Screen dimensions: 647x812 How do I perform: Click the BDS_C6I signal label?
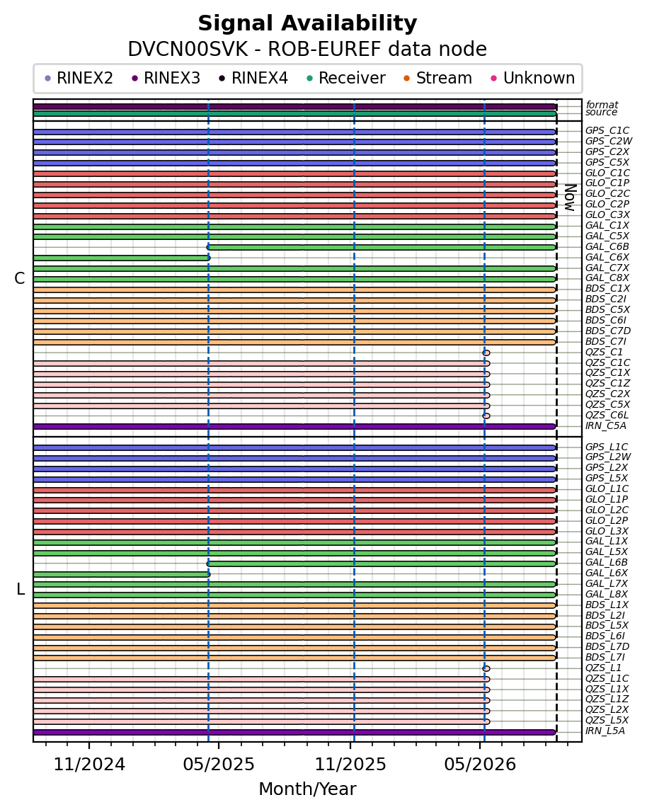tap(606, 320)
